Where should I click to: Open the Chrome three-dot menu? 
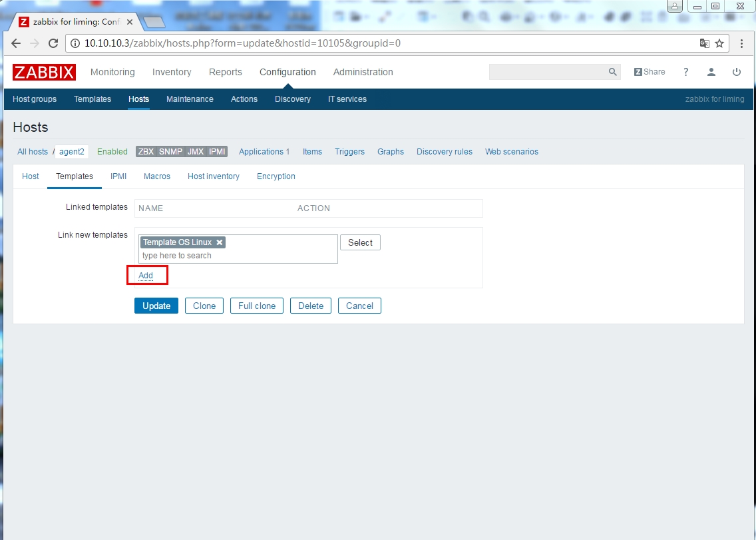pos(741,43)
